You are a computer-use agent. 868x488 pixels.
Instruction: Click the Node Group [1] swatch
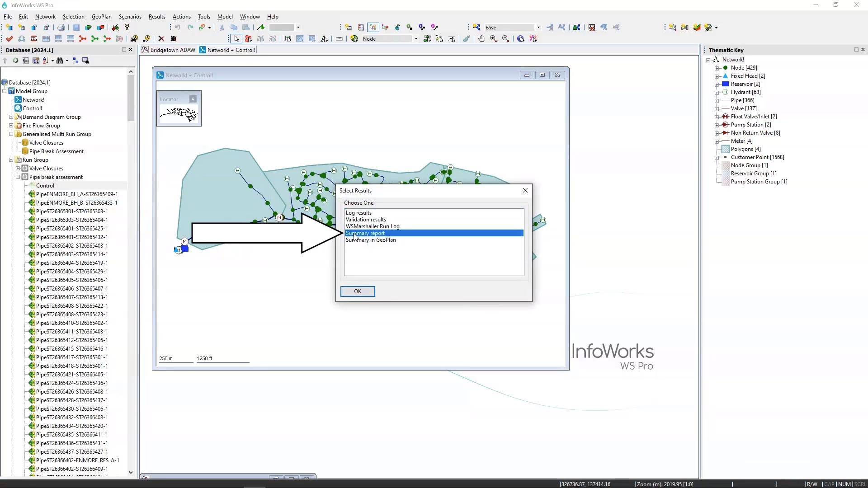(726, 165)
